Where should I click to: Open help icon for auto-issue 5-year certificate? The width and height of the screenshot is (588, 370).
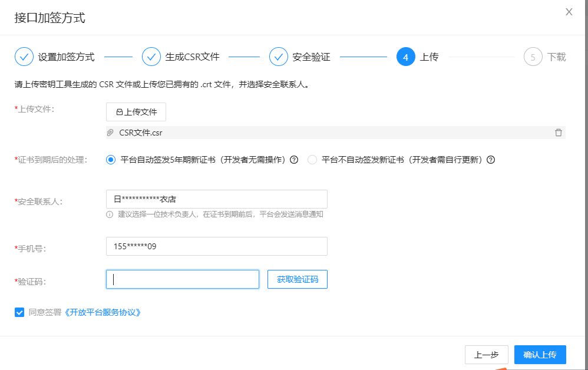click(294, 160)
